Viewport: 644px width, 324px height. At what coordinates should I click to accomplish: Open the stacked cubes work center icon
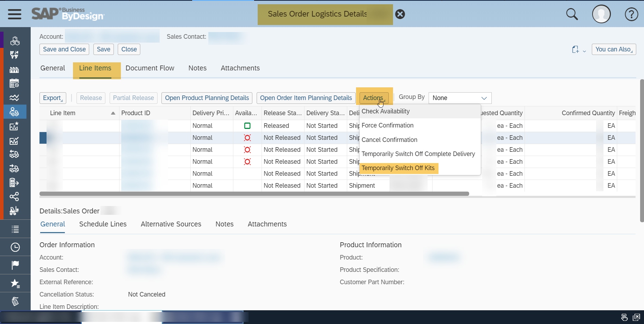coord(15,41)
